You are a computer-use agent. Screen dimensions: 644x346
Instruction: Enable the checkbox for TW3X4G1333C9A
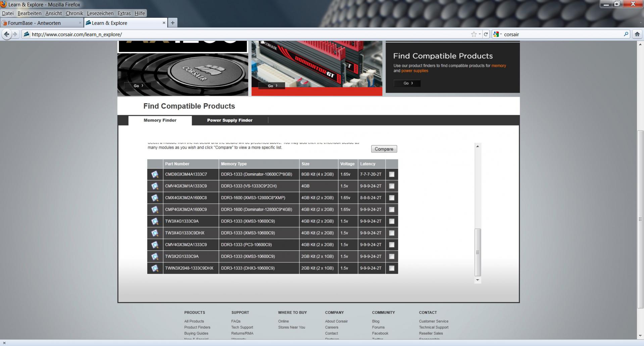(392, 221)
